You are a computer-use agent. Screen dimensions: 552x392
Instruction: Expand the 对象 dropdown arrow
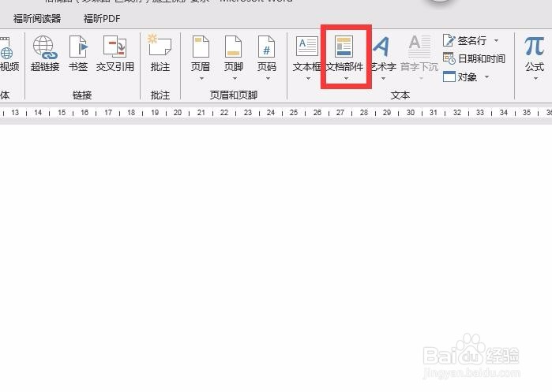[x=487, y=77]
